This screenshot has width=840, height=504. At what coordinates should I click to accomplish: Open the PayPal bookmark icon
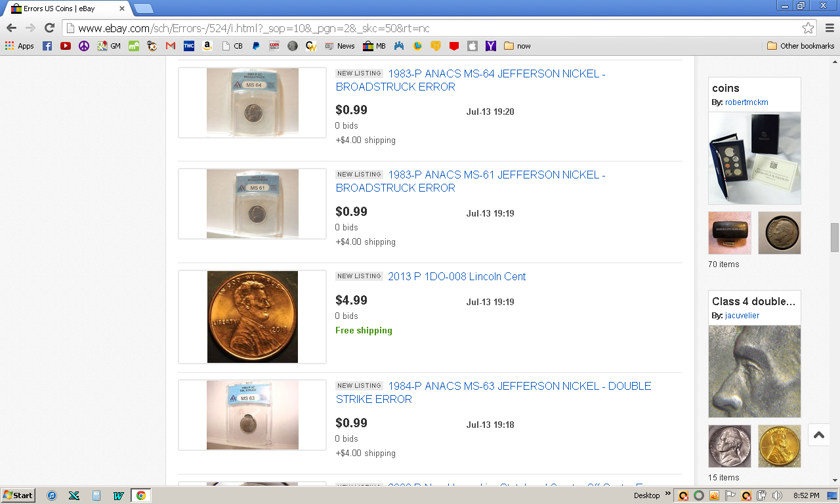click(256, 46)
